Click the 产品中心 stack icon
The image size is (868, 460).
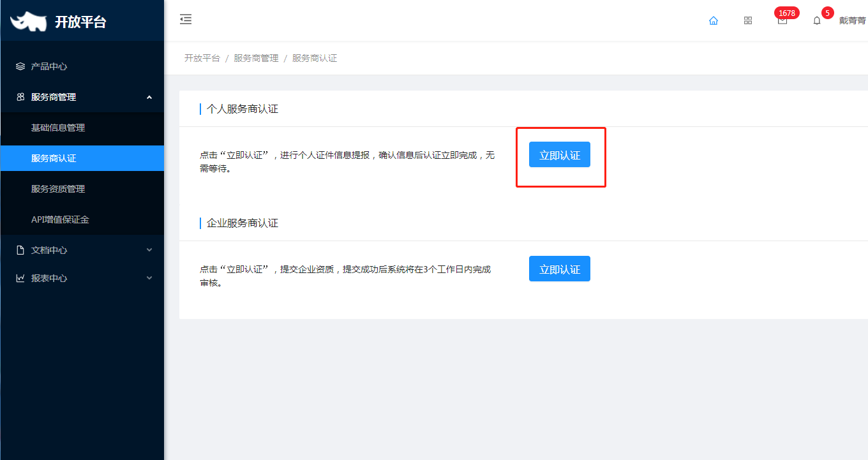click(20, 66)
